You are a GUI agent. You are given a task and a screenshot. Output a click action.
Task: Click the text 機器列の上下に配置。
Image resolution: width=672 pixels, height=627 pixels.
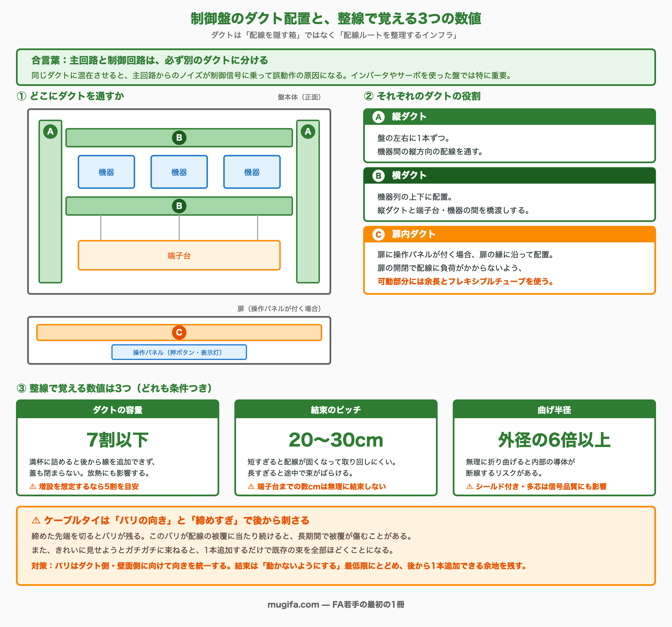click(x=415, y=197)
